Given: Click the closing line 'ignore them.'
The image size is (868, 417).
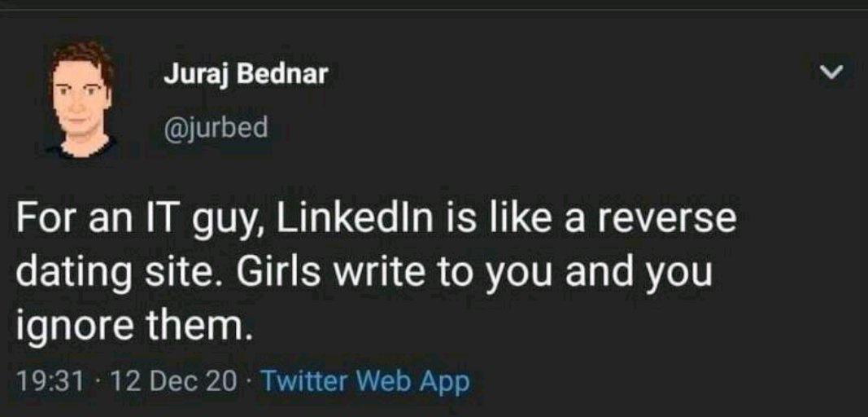Looking at the screenshot, I should pyautogui.click(x=129, y=327).
